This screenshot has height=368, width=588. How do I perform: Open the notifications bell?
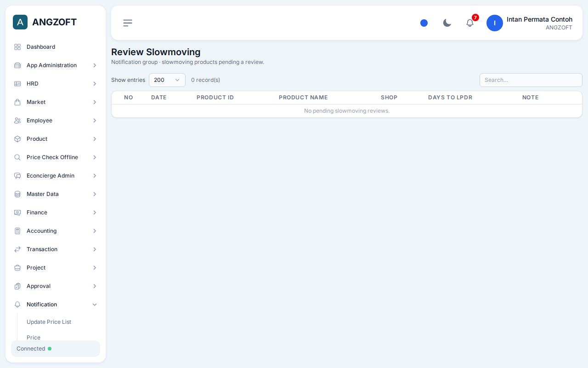coord(470,23)
